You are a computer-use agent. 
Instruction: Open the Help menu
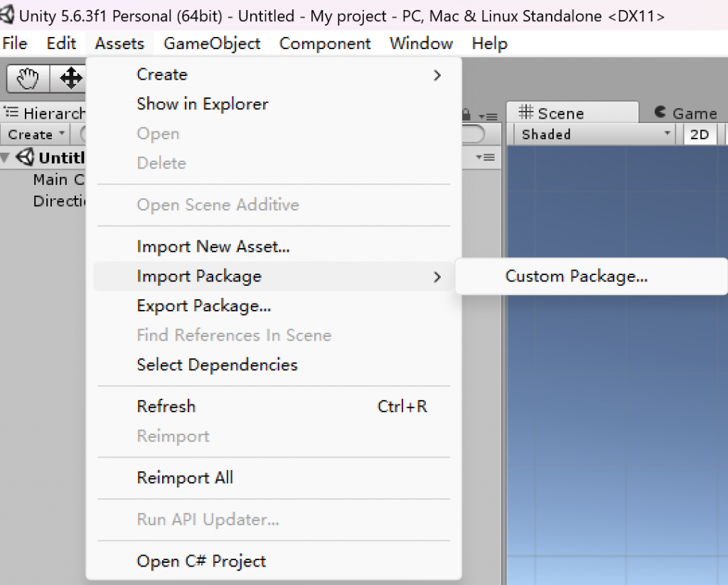pos(489,43)
